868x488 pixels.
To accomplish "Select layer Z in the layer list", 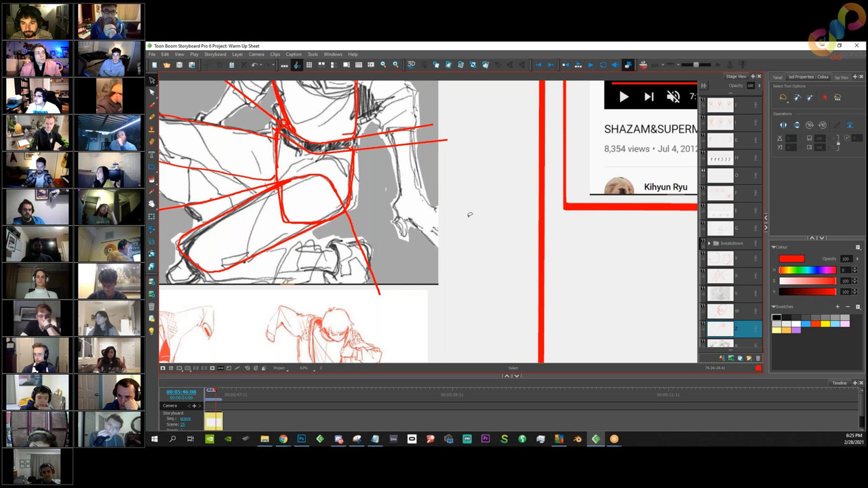I will click(x=735, y=329).
